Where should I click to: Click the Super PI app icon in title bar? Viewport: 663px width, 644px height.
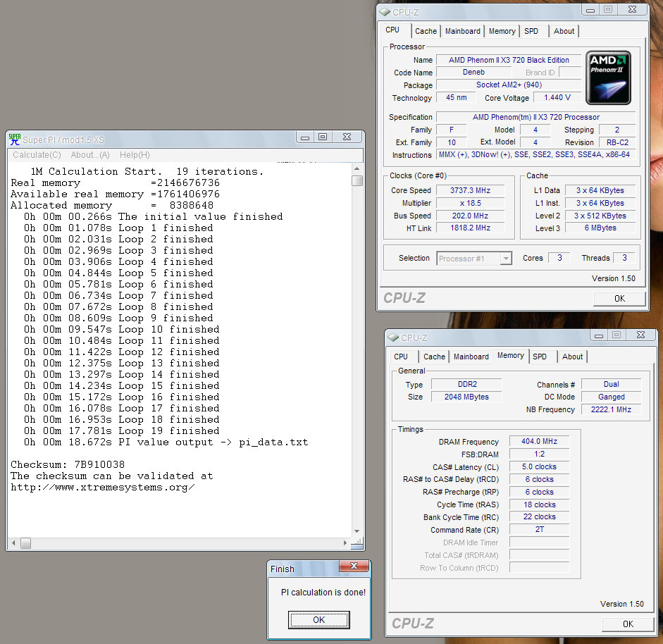pyautogui.click(x=15, y=140)
